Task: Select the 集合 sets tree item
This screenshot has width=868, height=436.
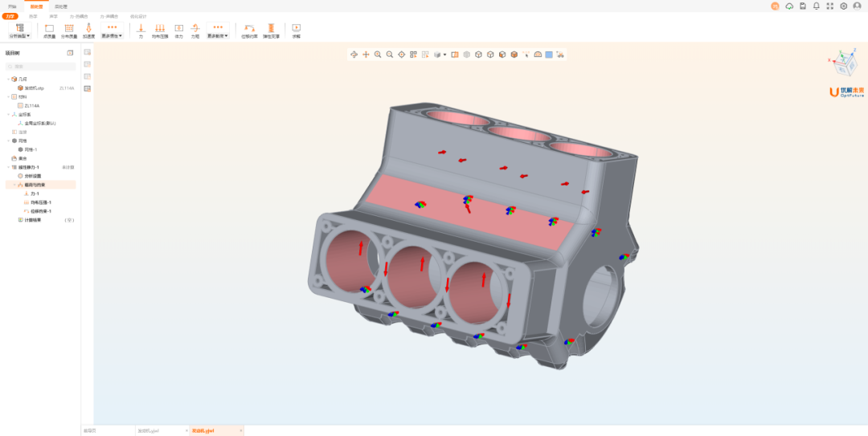Action: (x=23, y=158)
